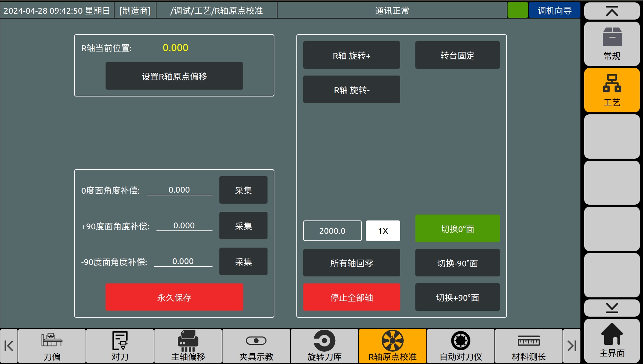Open the 自动对刀仪 auto tool setter
The image size is (643, 364).
click(461, 346)
